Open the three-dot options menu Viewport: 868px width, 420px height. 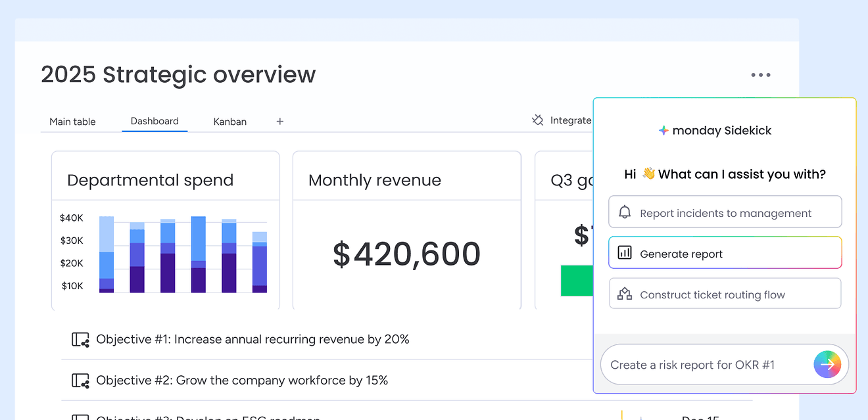pos(761,75)
